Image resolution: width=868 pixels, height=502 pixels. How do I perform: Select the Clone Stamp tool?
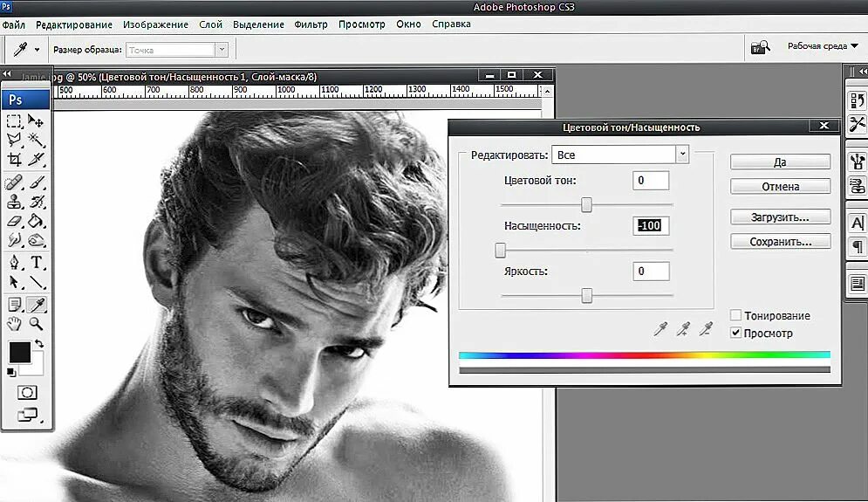click(x=14, y=202)
